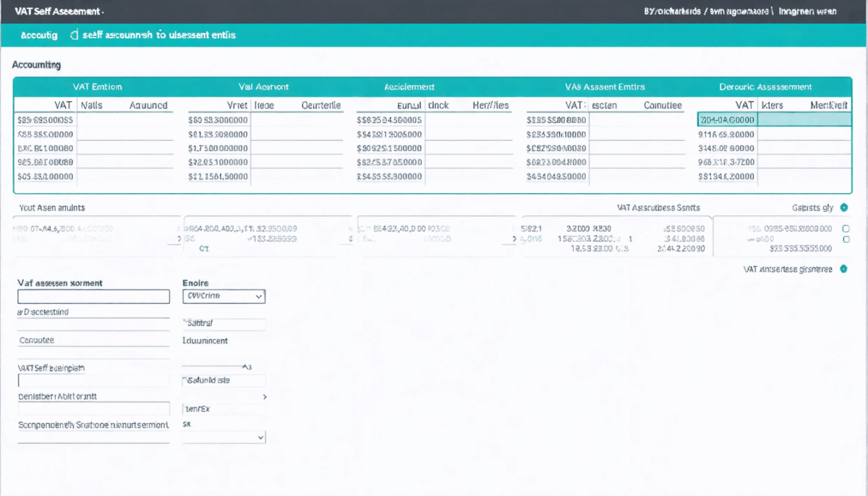Select the 'Val Acarnont' table section header
868x496 pixels.
264,87
